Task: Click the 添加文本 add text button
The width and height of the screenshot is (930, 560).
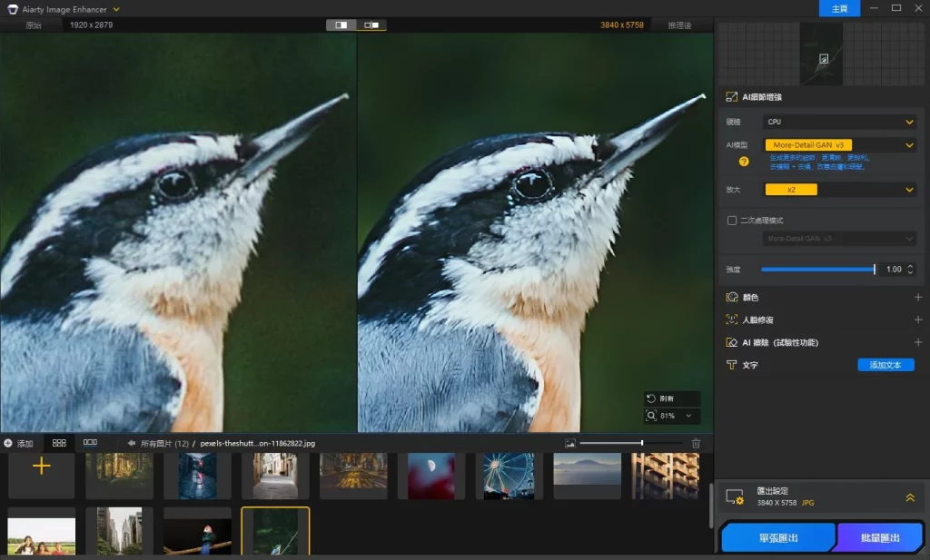Action: [x=885, y=365]
